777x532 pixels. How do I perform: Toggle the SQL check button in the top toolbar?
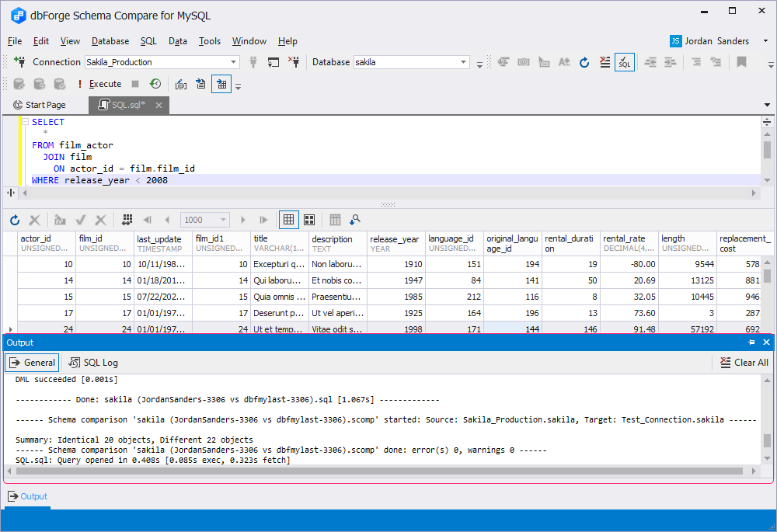pyautogui.click(x=625, y=62)
